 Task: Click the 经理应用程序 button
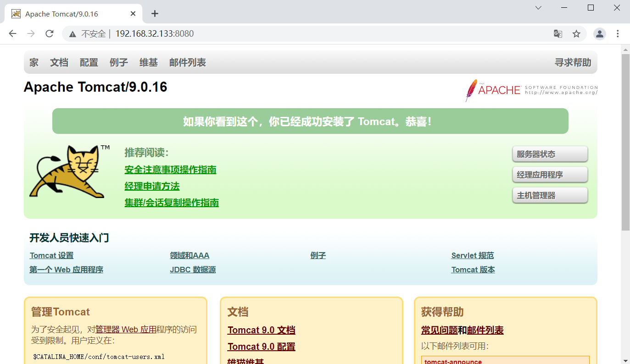point(550,175)
